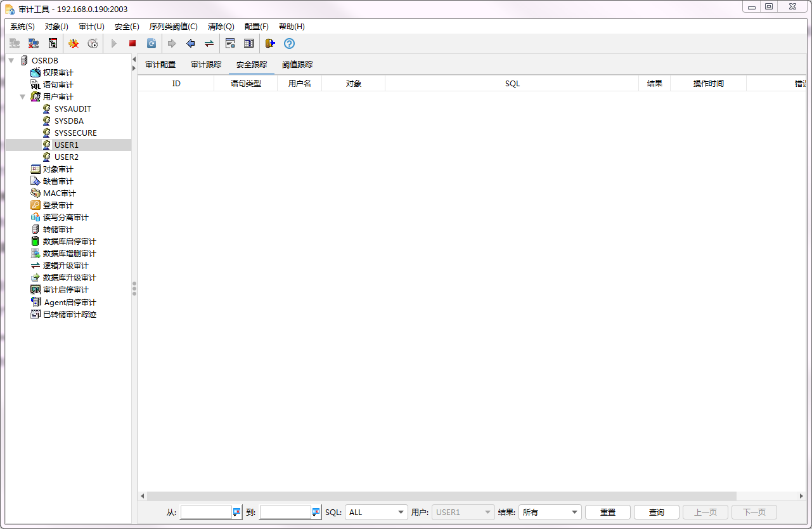This screenshot has width=812, height=529.
Task: Click the exit door toolbar icon
Action: click(270, 44)
